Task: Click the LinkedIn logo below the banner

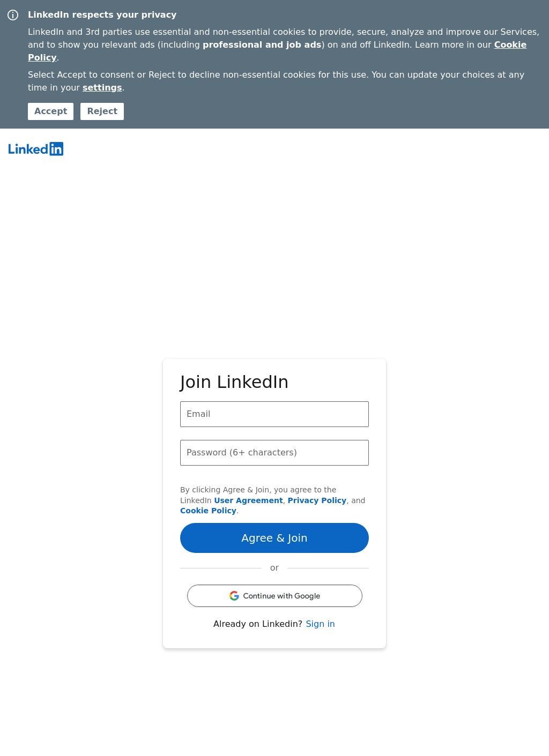Action: point(36,149)
